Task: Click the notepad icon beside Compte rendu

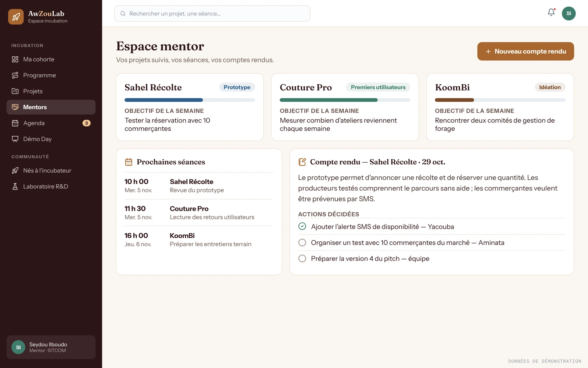Action: tap(302, 162)
